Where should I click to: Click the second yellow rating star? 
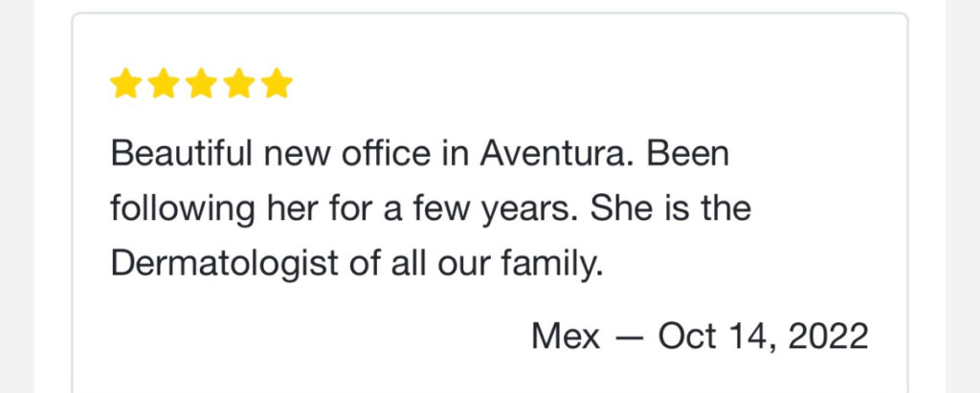(163, 84)
